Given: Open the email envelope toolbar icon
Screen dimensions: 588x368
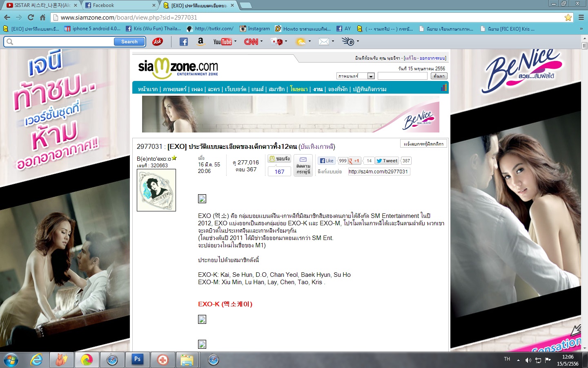Looking at the screenshot, I should (x=324, y=41).
